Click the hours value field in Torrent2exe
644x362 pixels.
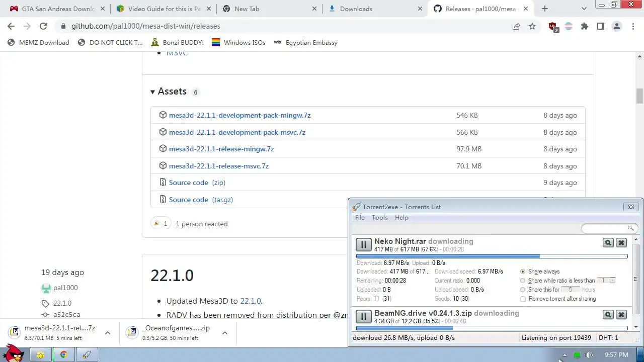point(571,290)
